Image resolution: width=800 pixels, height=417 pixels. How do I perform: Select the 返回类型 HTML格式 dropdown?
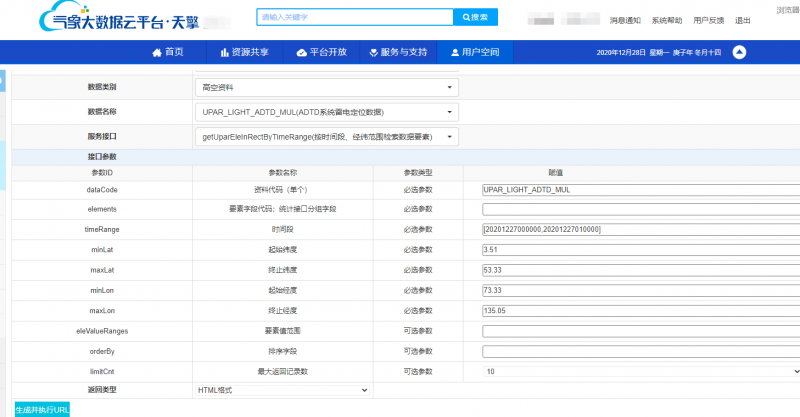point(282,390)
